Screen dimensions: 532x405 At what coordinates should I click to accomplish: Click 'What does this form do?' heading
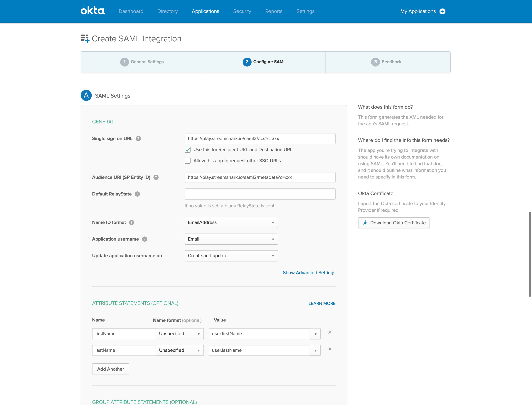point(385,107)
